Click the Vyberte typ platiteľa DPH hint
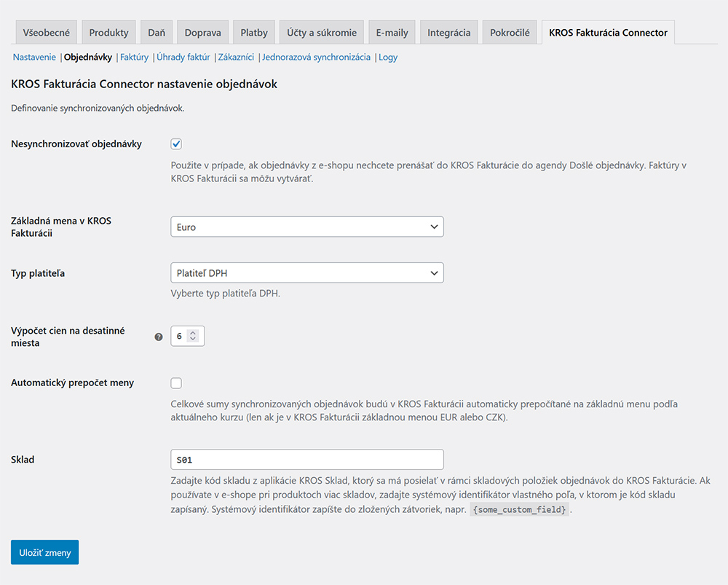 click(x=225, y=293)
